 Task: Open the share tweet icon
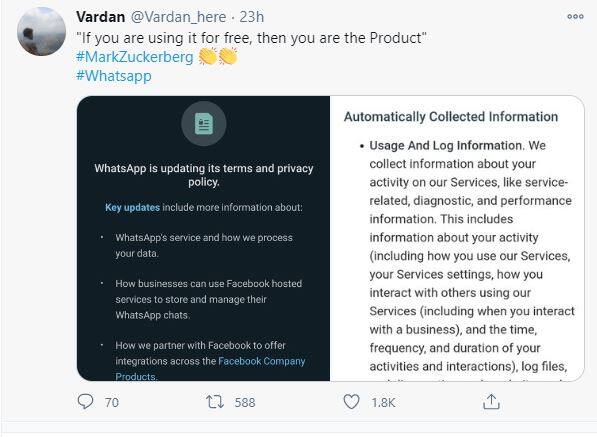click(x=491, y=402)
